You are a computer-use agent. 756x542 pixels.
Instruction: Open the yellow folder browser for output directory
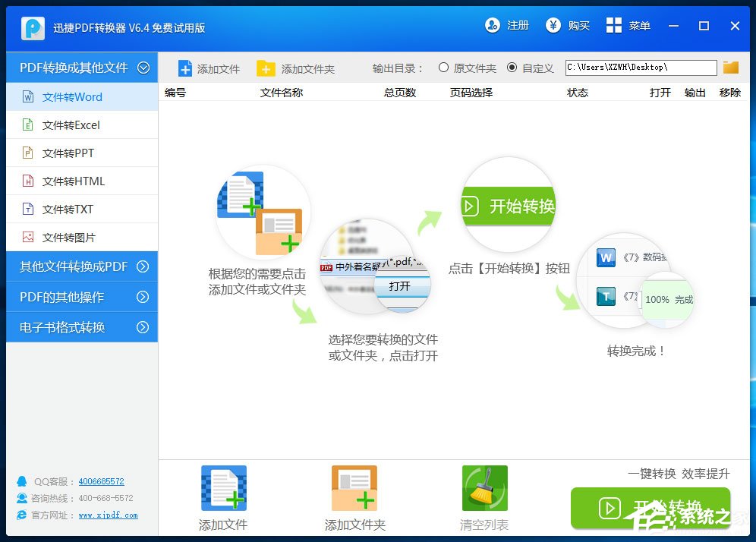730,68
